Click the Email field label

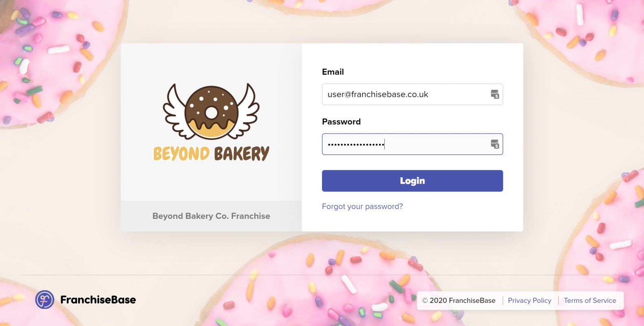(333, 72)
